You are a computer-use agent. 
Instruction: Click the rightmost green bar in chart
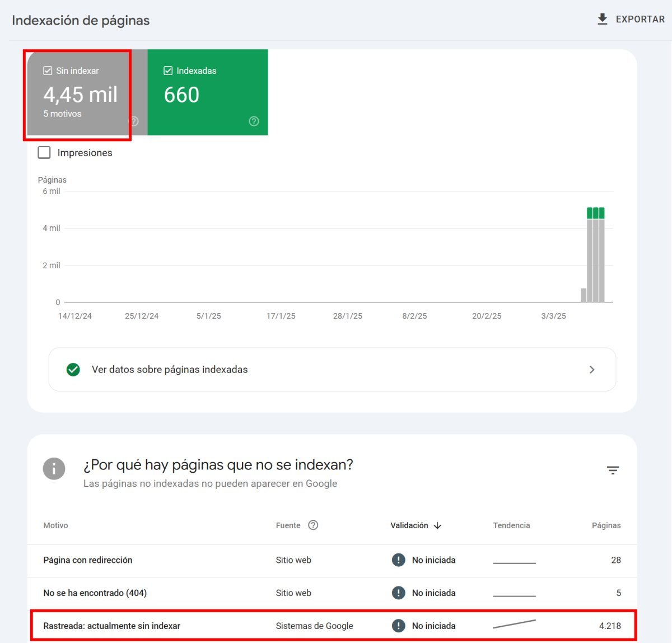pos(602,213)
